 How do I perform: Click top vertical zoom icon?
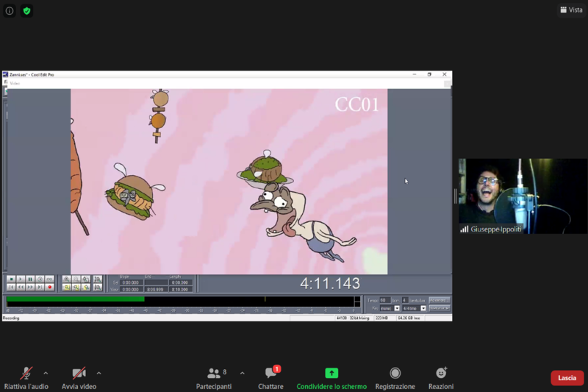98,279
